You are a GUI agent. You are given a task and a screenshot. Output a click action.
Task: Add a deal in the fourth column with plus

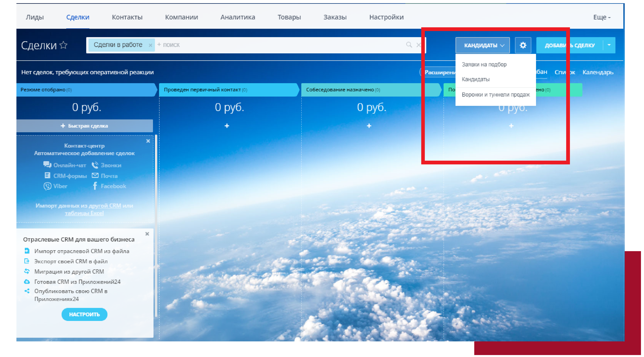coord(511,126)
